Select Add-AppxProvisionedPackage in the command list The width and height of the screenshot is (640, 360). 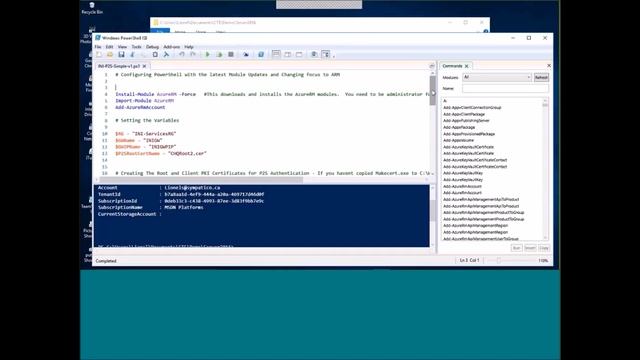[469, 134]
